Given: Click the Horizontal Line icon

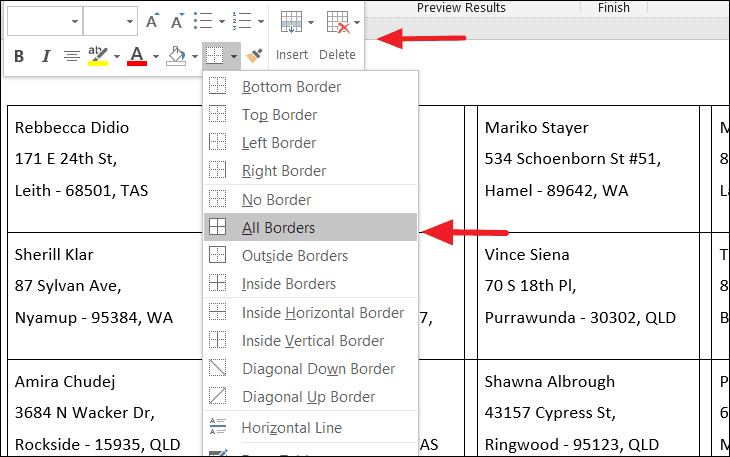Looking at the screenshot, I should tap(217, 426).
